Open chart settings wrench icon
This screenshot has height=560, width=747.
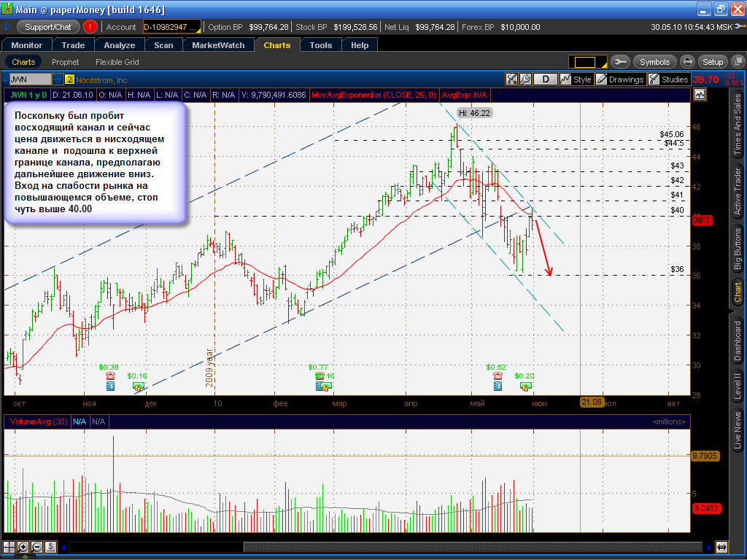(x=525, y=79)
